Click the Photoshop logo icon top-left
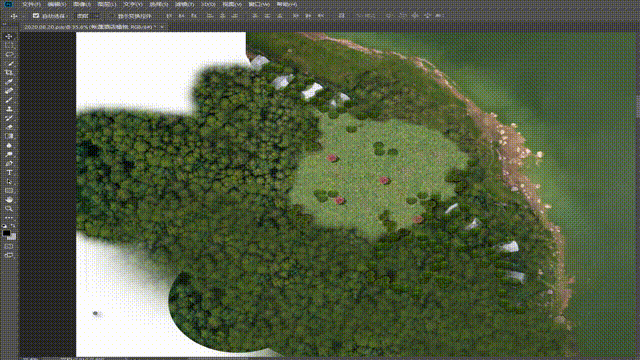 (9, 4)
